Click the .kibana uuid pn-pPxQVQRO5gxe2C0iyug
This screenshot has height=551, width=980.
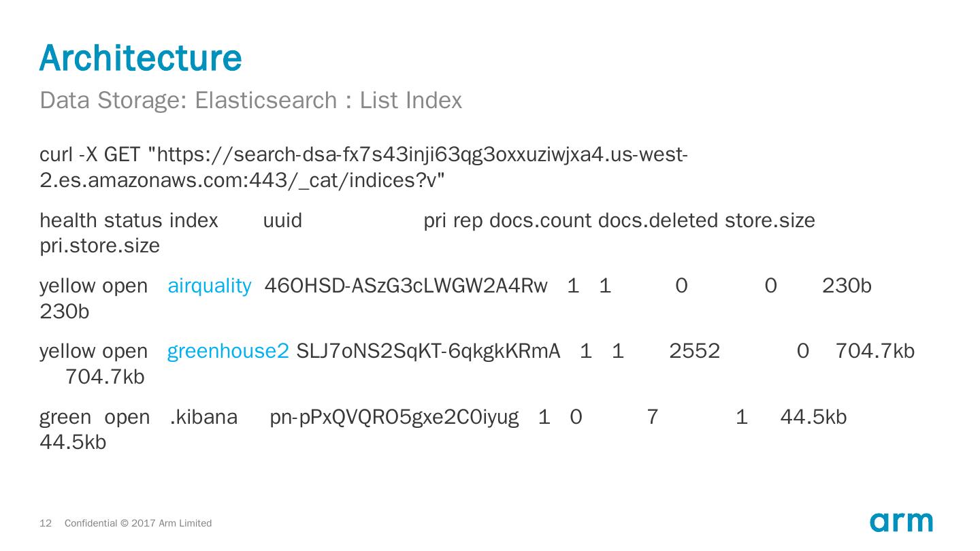[394, 416]
